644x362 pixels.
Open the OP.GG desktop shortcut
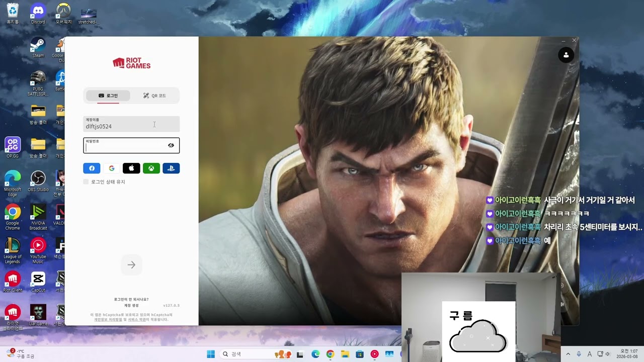[13, 147]
